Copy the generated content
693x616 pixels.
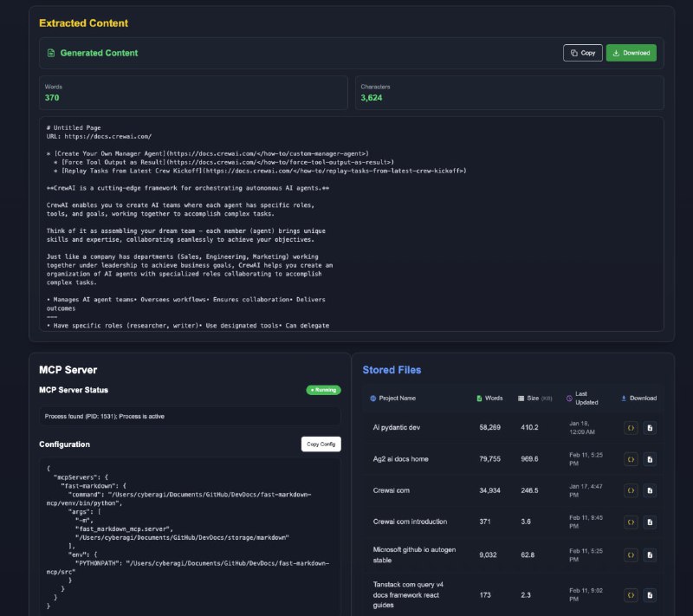[x=582, y=53]
